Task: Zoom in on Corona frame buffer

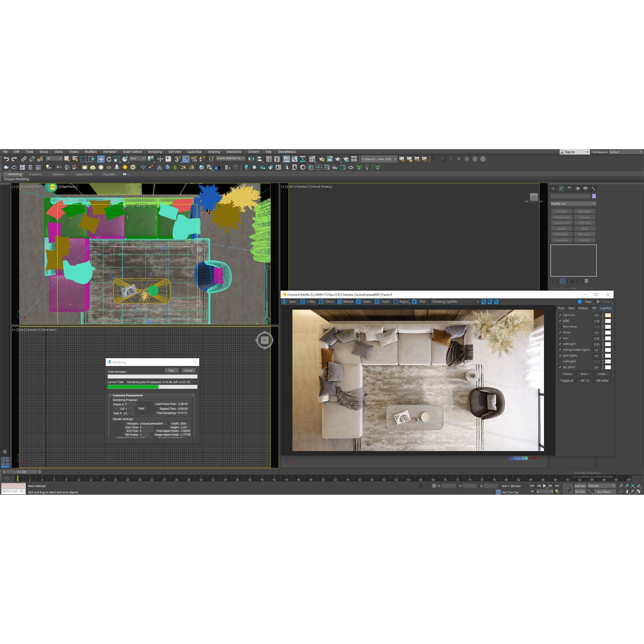Action: pyautogui.click(x=483, y=302)
